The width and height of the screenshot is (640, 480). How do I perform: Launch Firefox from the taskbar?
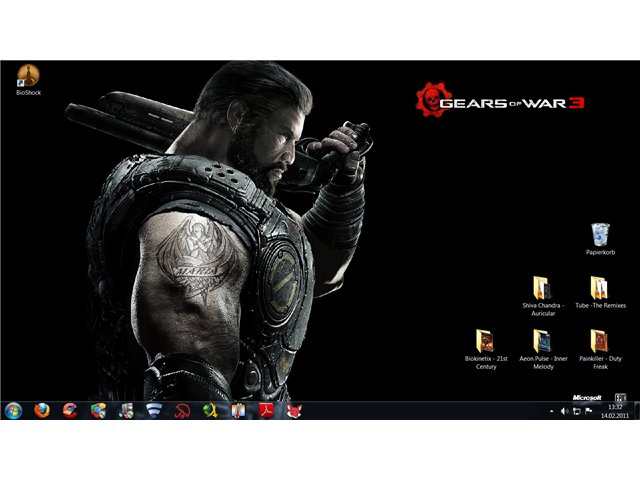[x=42, y=411]
